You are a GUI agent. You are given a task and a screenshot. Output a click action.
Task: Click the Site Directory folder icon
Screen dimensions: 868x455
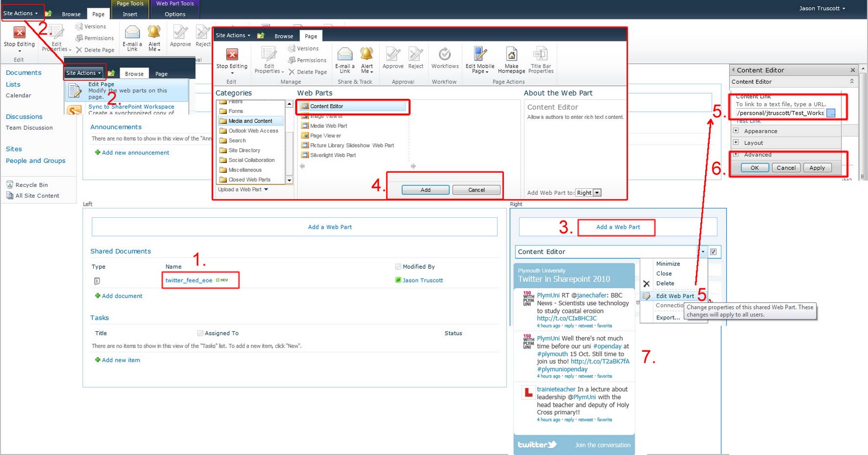[223, 150]
